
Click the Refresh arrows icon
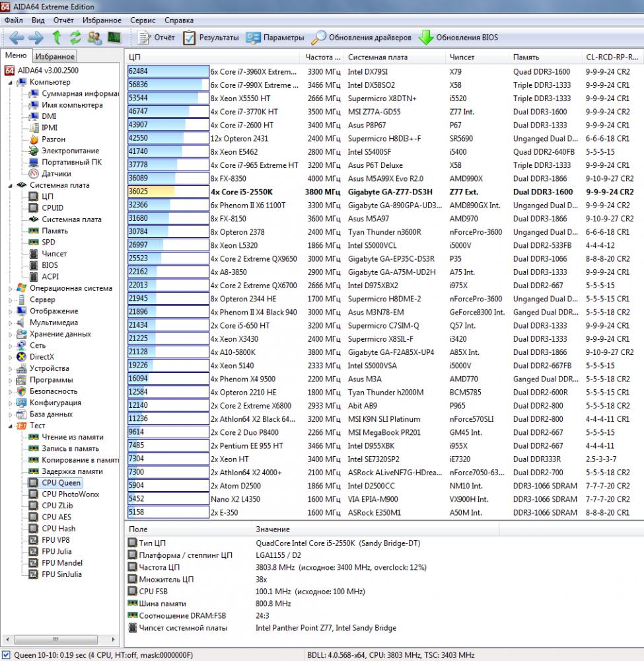click(75, 38)
